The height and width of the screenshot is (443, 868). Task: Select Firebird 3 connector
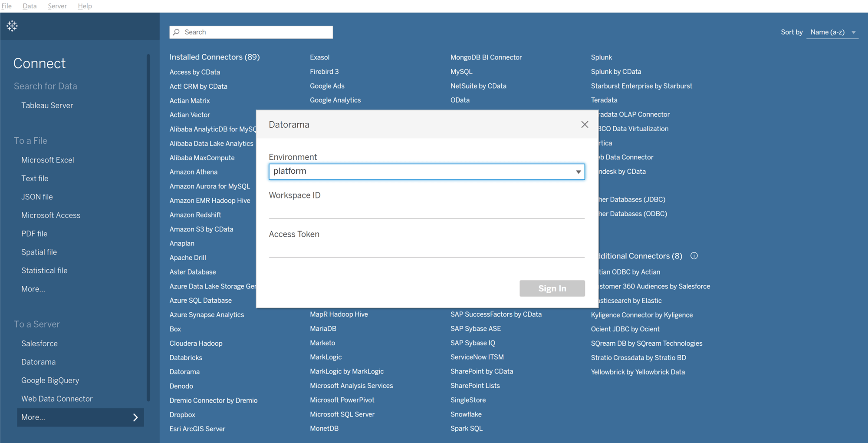[324, 72]
